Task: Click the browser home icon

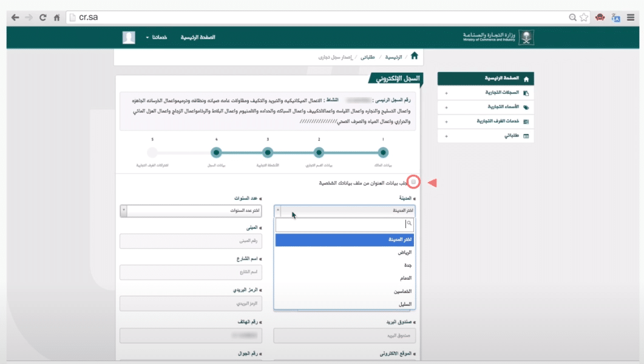Action: tap(56, 17)
